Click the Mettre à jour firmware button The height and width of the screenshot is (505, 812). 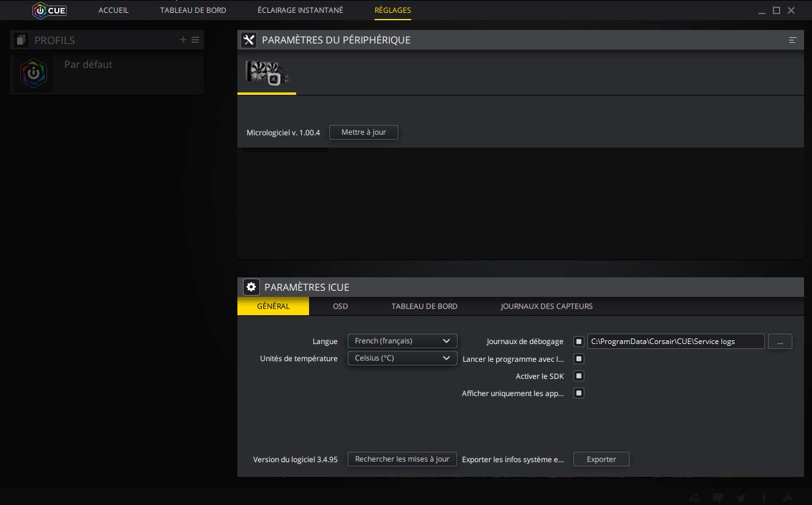(x=363, y=132)
